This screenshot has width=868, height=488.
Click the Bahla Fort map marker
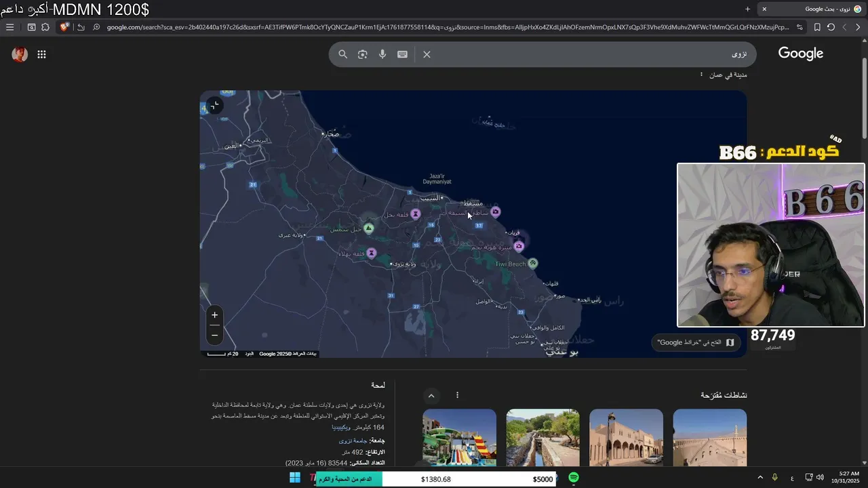[372, 253]
